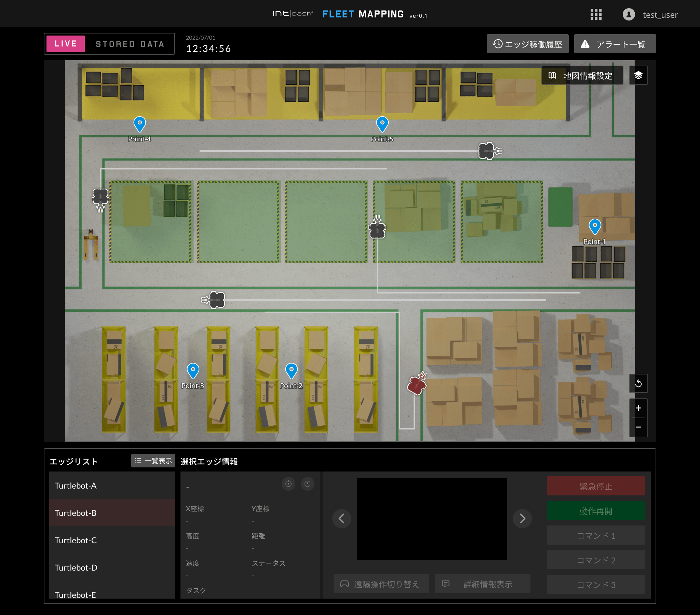The image size is (700, 615).
Task: Click the crosshair locate edge icon
Action: click(288, 484)
